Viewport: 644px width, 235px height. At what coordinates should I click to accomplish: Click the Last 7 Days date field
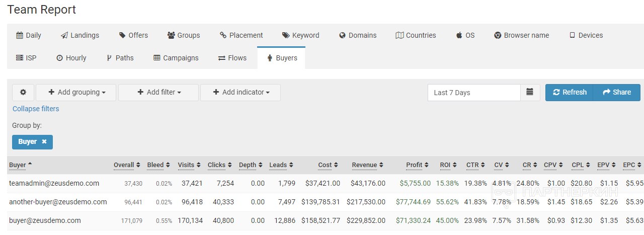coord(474,93)
